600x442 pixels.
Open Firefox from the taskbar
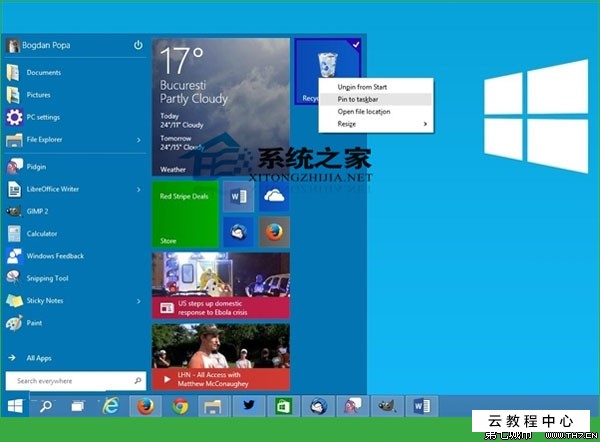click(x=145, y=406)
